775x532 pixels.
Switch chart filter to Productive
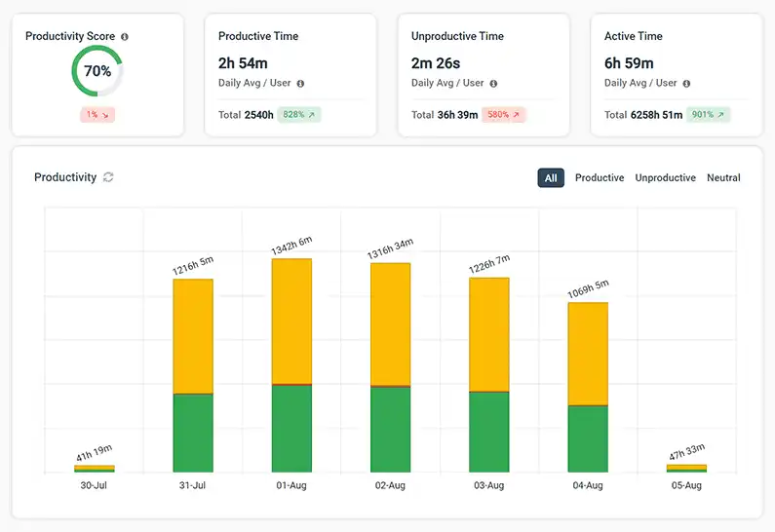pos(600,178)
